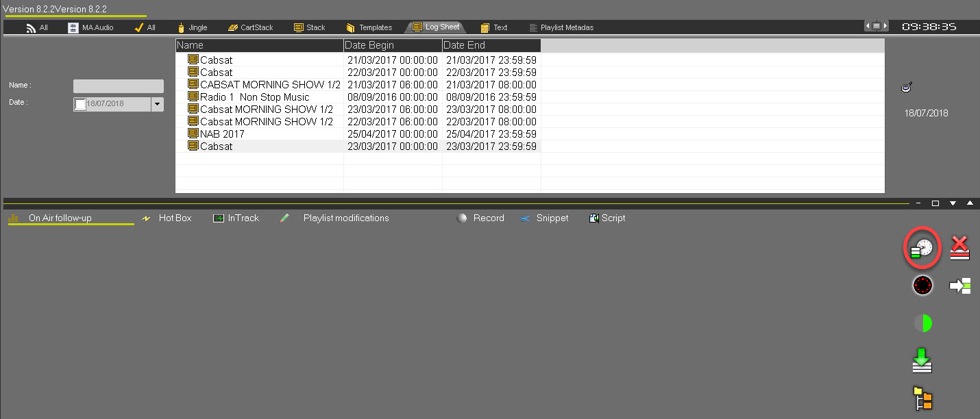
Task: Click the green down-arrow load icon
Action: click(922, 360)
